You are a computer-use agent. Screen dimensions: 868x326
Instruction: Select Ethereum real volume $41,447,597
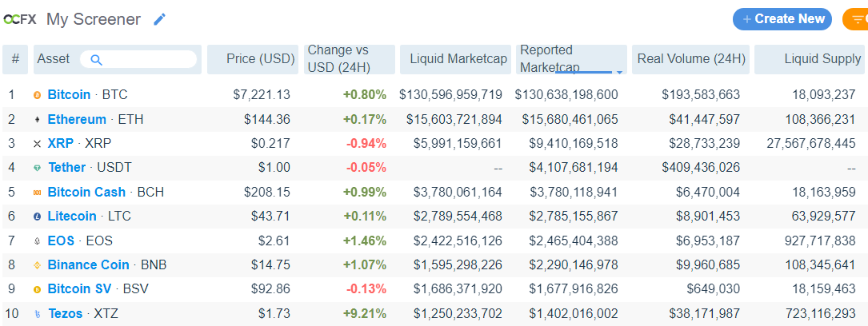tap(704, 119)
